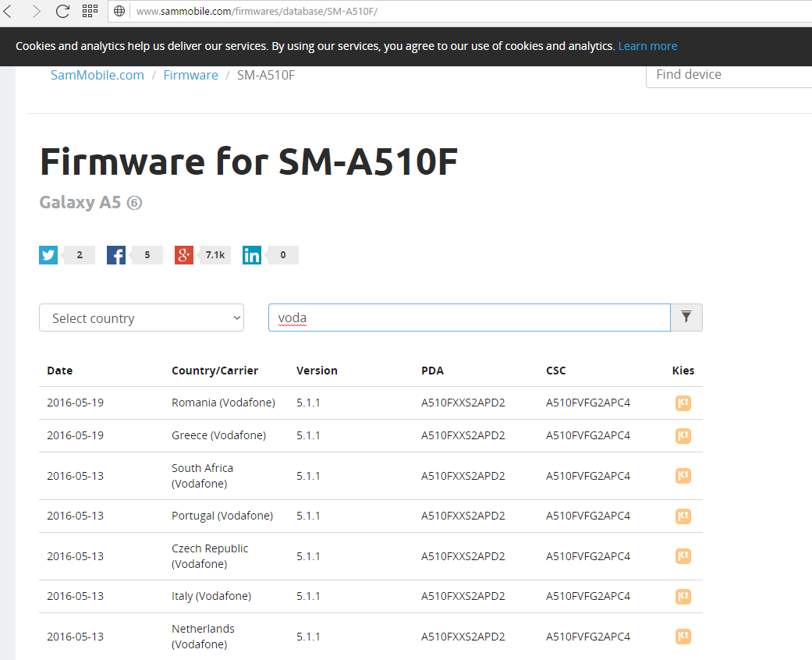812x660 pixels.
Task: Click the Country/Carrier column header
Action: coord(215,371)
